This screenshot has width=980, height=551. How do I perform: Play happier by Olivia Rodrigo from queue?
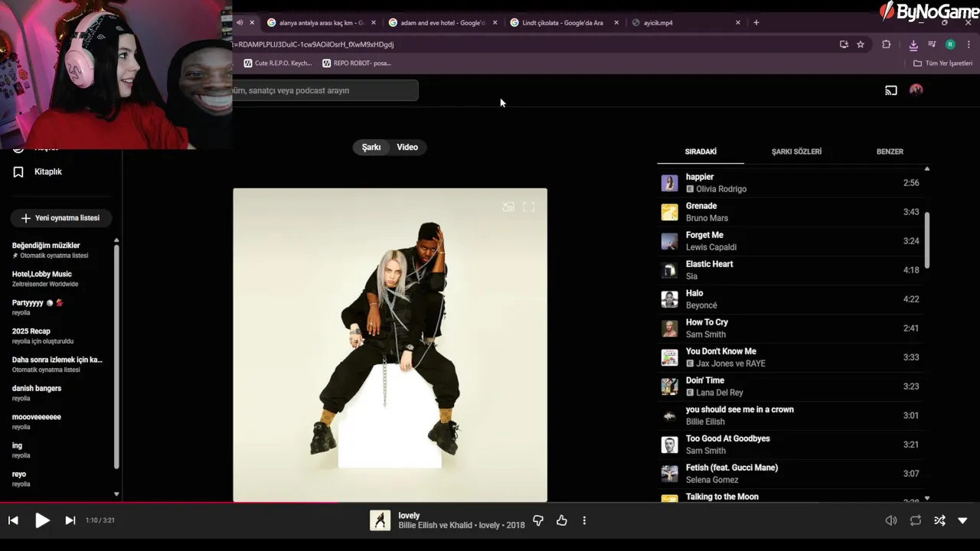(x=791, y=183)
